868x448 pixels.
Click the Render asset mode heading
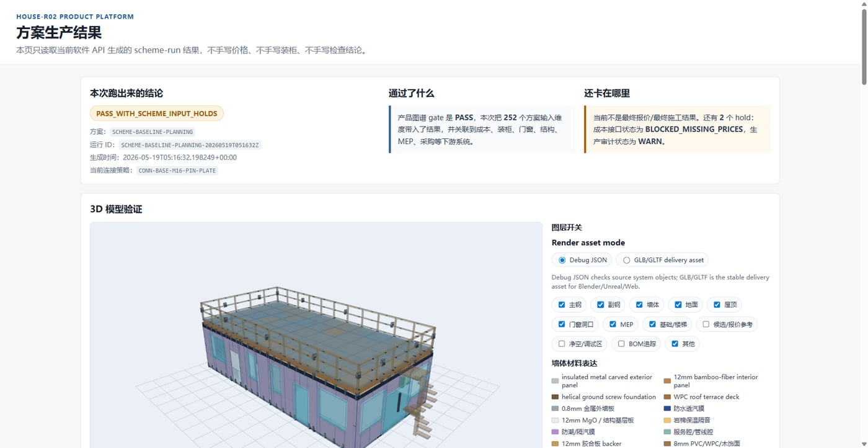(588, 243)
